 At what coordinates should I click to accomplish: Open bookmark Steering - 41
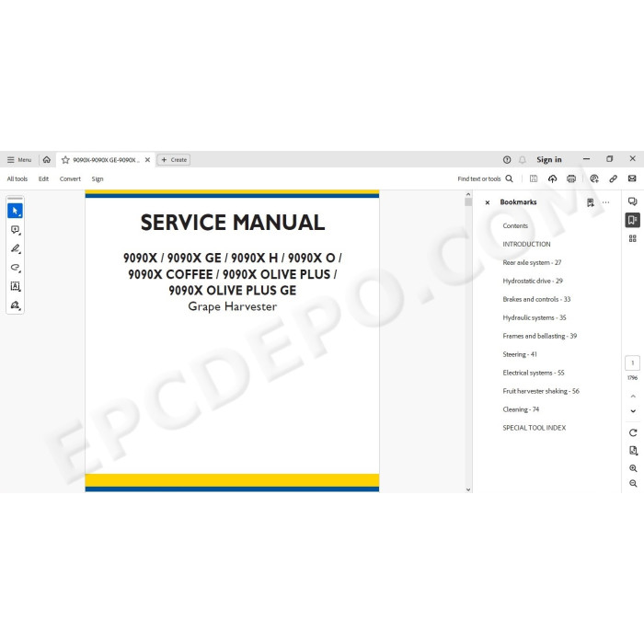click(520, 354)
